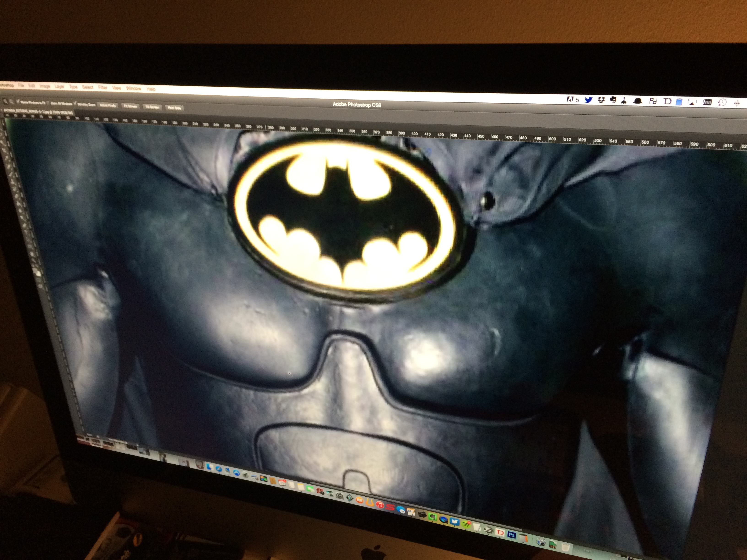Open QuickTime Player from the Dock
Image resolution: width=747 pixels, height=560 pixels.
[x=444, y=520]
